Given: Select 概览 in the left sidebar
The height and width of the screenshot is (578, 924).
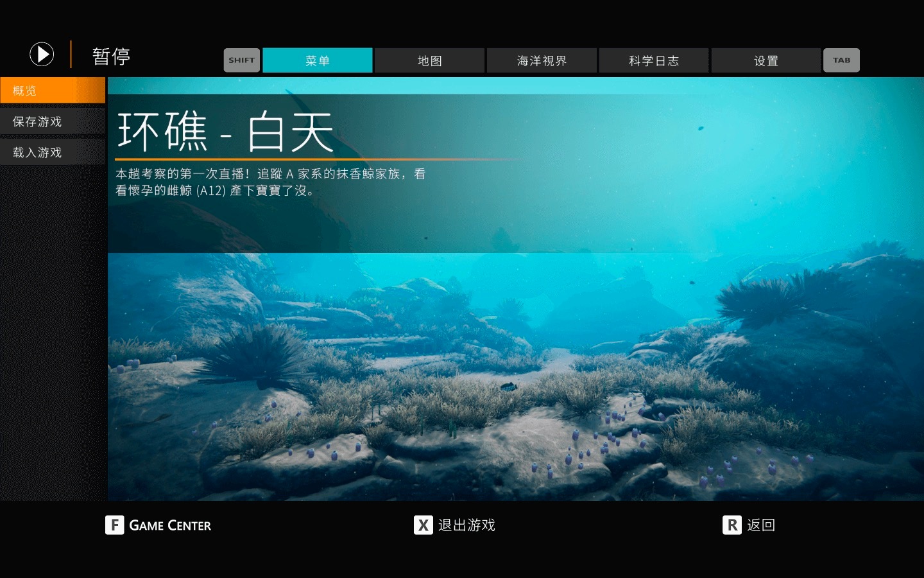Looking at the screenshot, I should [x=53, y=91].
